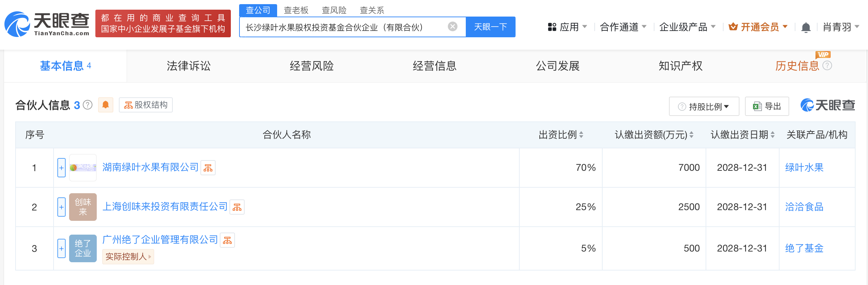Image resolution: width=868 pixels, height=285 pixels.
Task: Open the 企业级产品 dropdown menu
Action: (687, 27)
